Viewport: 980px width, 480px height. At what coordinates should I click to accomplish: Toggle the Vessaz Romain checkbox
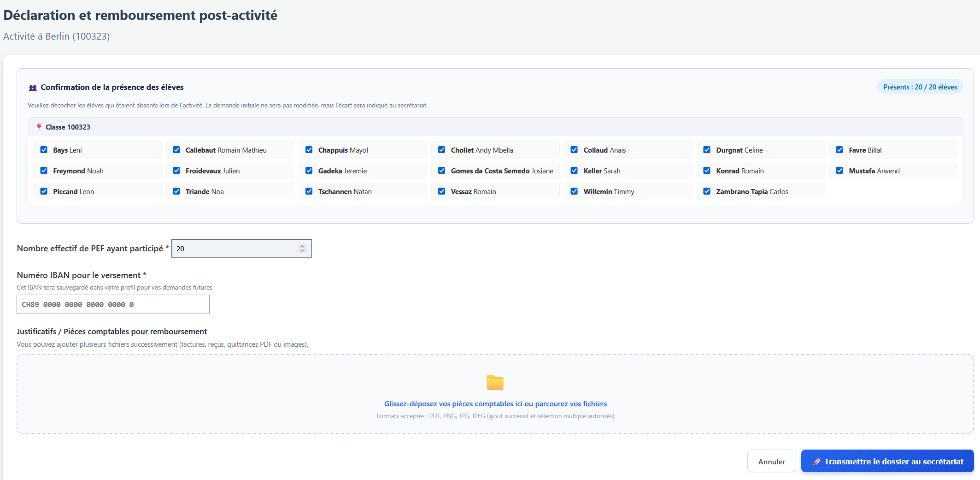pyautogui.click(x=442, y=191)
